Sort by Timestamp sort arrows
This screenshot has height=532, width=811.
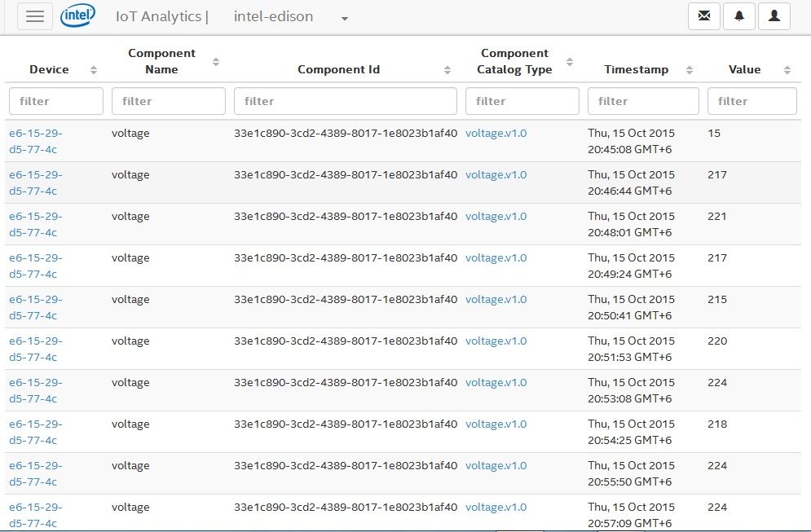[690, 70]
